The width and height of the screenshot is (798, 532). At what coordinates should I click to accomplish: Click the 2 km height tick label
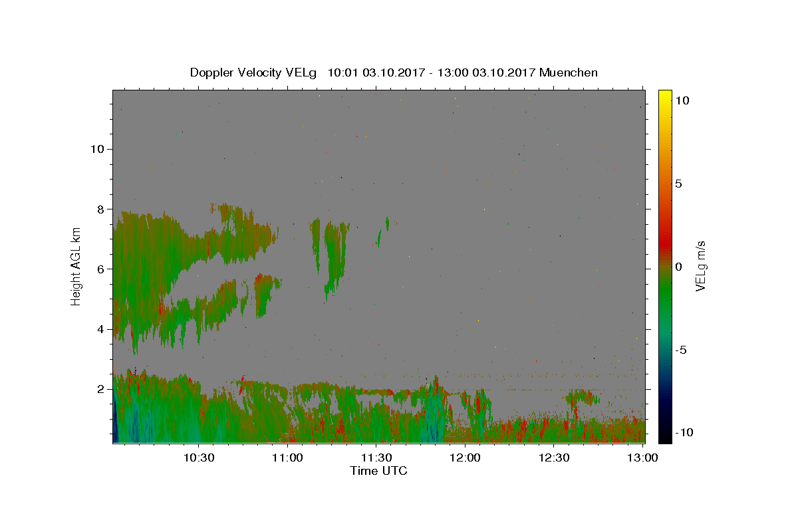[x=98, y=389]
